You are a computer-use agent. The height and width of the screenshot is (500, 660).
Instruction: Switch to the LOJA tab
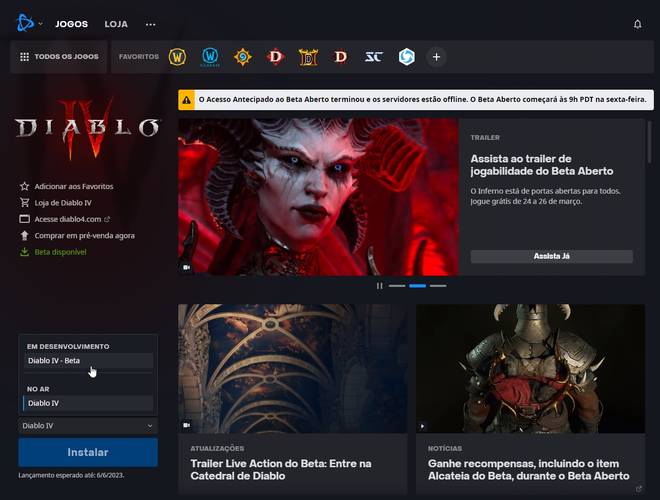click(x=116, y=24)
